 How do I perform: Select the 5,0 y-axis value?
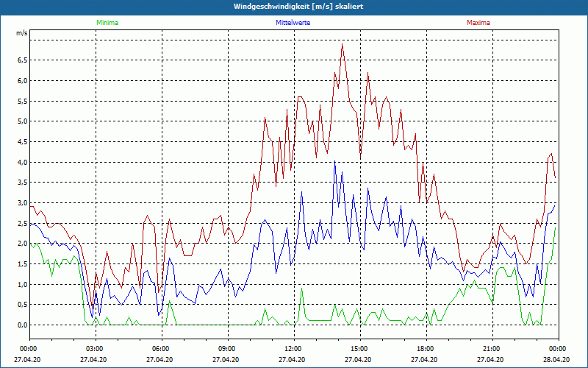point(23,121)
